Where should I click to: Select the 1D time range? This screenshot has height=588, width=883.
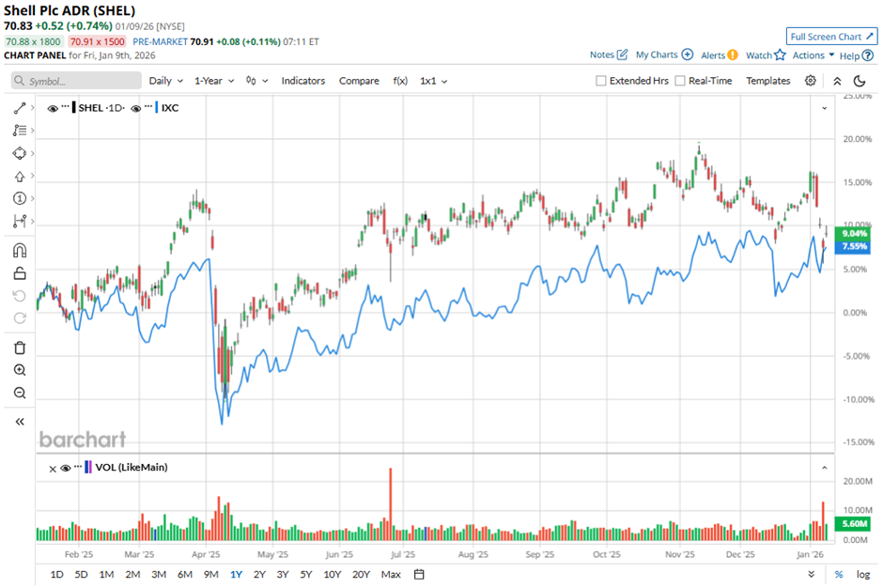pos(57,575)
